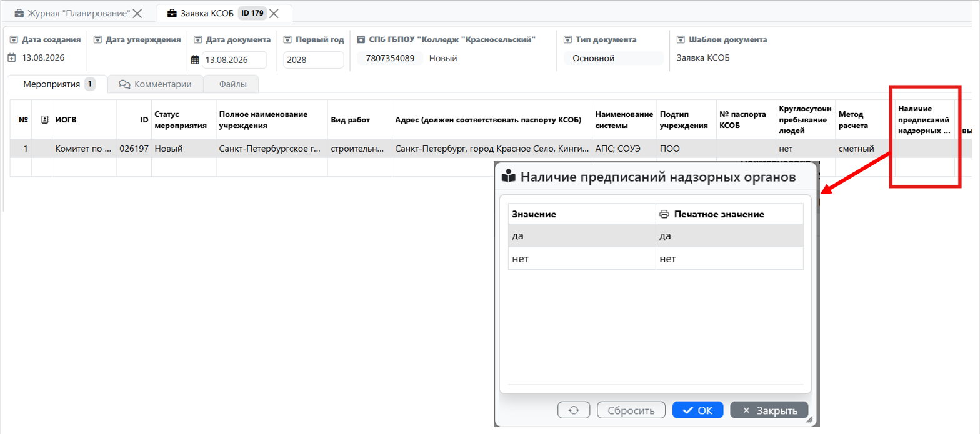The height and width of the screenshot is (434, 980).
Task: Click the person-card icon column header
Action: point(44,119)
